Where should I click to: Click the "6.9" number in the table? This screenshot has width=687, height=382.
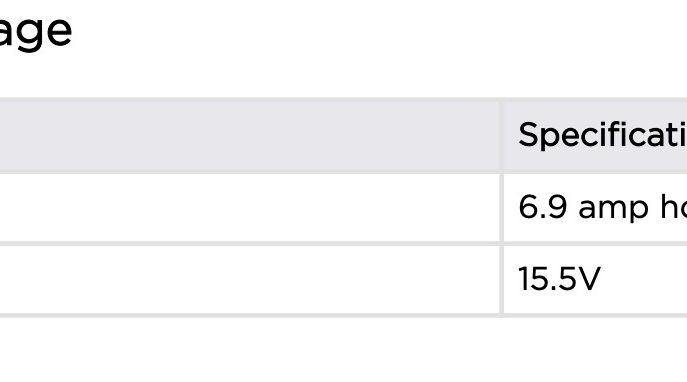pos(543,207)
